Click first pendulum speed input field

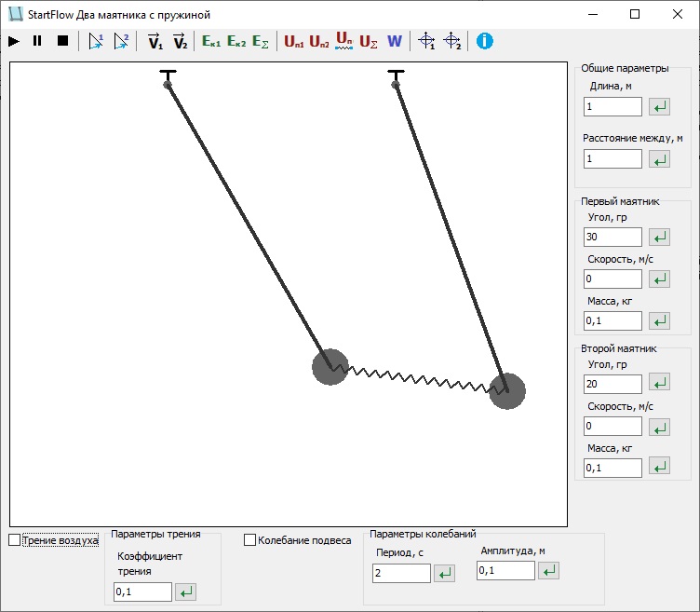tap(612, 279)
